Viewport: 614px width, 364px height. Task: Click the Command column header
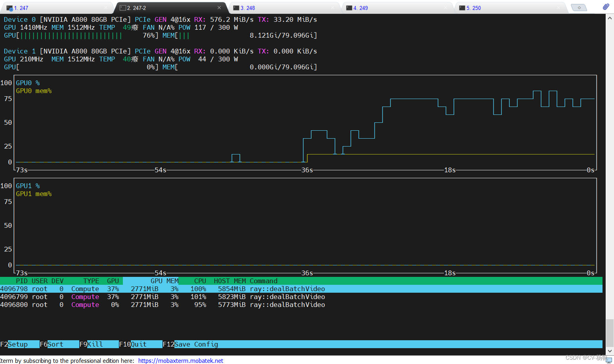coord(264,281)
